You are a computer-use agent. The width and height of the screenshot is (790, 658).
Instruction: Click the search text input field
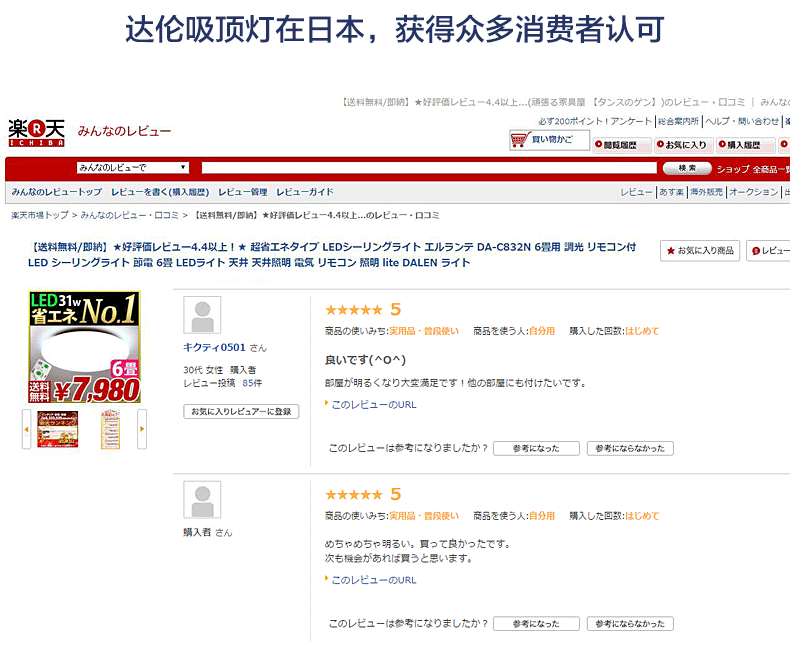[429, 168]
